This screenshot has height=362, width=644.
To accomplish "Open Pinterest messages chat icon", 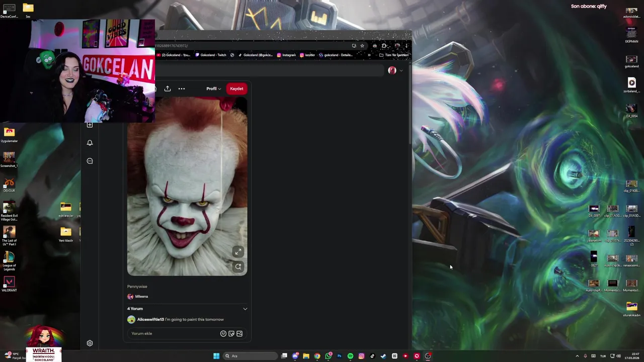I will point(90,161).
